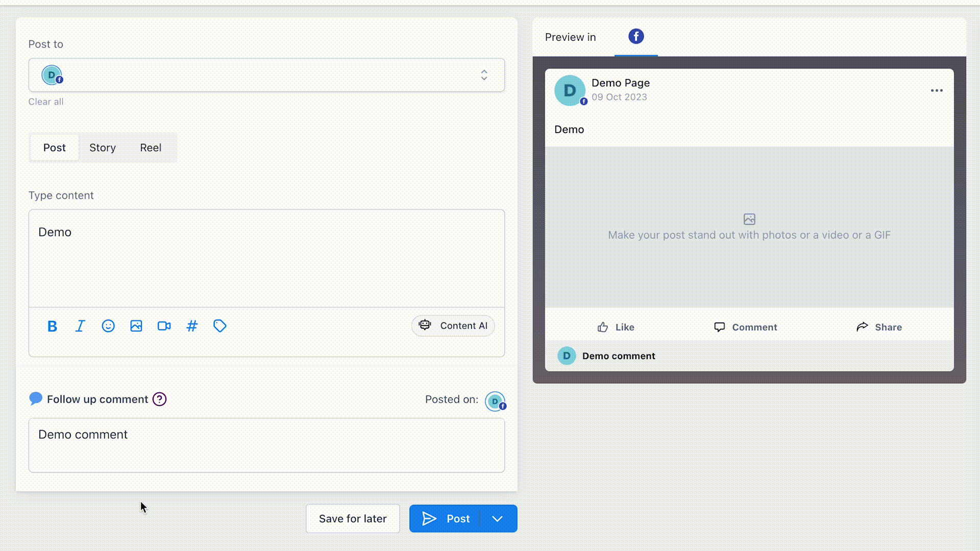980x551 pixels.
Task: Click the Posted on account avatar
Action: (x=495, y=402)
